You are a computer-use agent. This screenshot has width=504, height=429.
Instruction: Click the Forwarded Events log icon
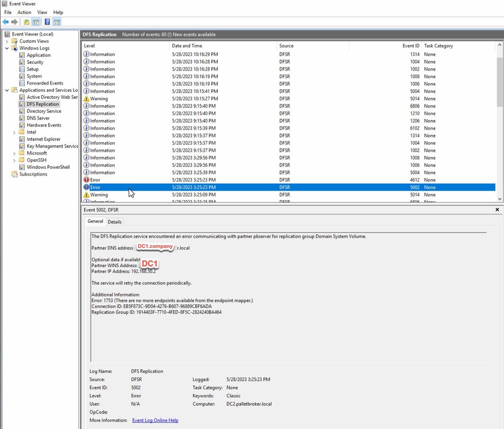pyautogui.click(x=22, y=83)
